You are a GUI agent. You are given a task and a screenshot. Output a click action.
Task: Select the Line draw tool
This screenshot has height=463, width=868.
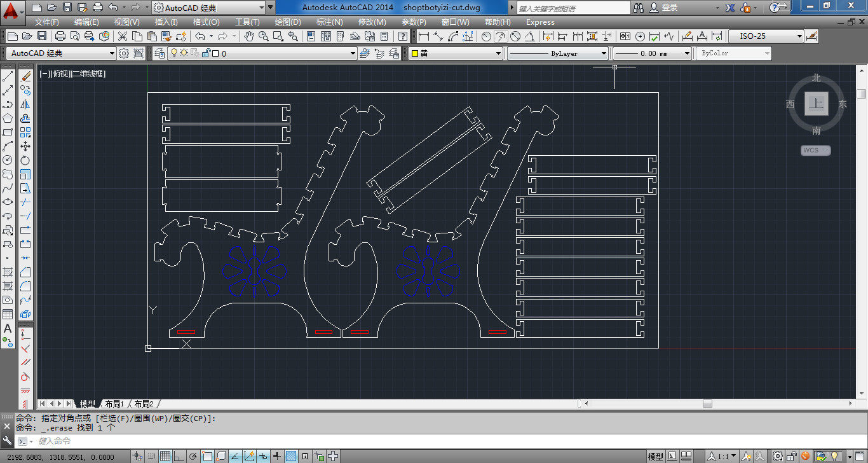tap(8, 77)
